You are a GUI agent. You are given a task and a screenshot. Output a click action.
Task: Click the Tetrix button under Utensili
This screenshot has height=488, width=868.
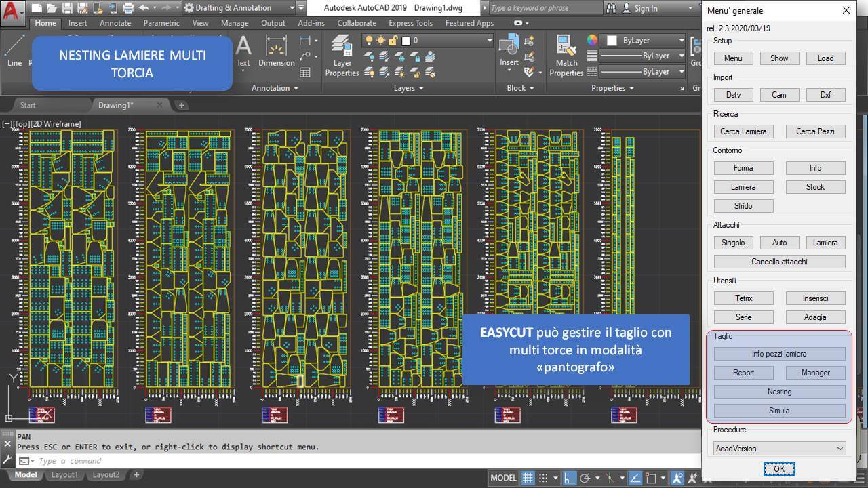[744, 298]
